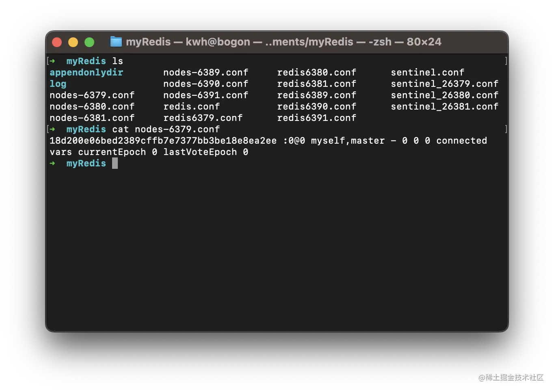This screenshot has width=554, height=392.
Task: Click the nodes-6391.conf file name
Action: click(x=206, y=95)
